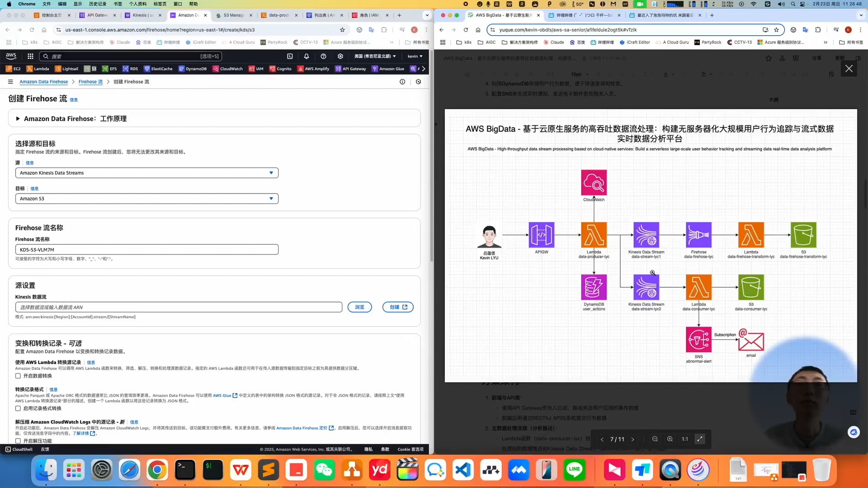Open the AWS Amplify service shortcut

click(313, 69)
